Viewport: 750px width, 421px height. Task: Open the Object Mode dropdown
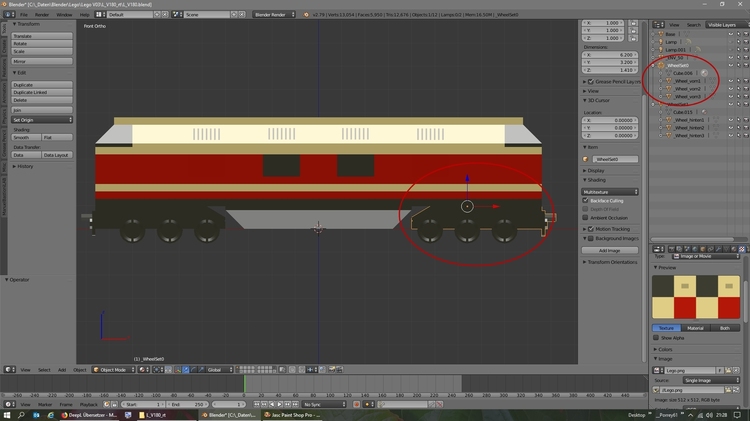tap(113, 370)
